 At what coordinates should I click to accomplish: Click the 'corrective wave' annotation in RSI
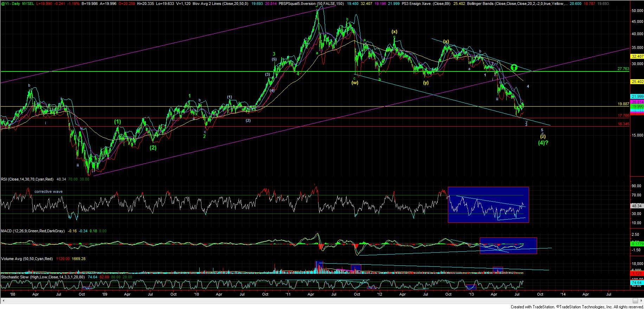(49, 192)
